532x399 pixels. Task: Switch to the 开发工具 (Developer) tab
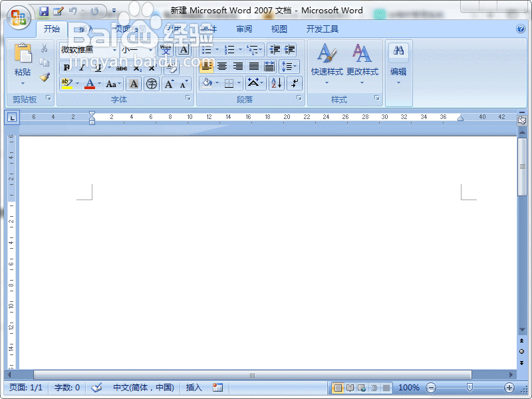point(323,29)
